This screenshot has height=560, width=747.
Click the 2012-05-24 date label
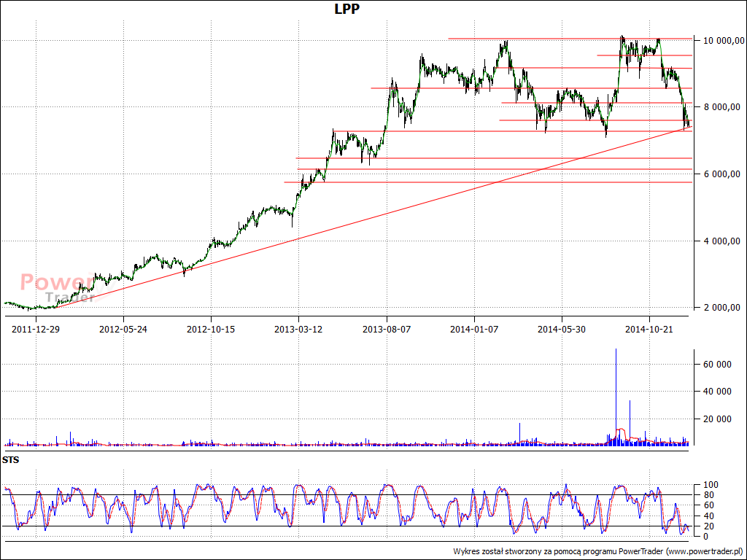pyautogui.click(x=123, y=329)
